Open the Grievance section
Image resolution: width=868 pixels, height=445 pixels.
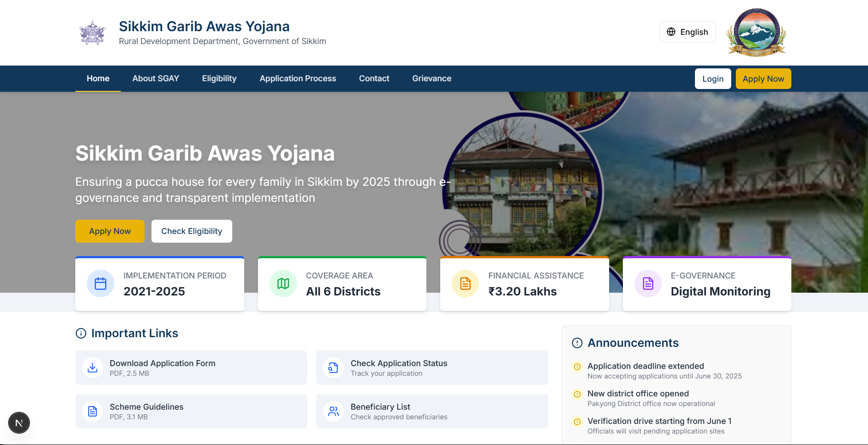tap(431, 78)
